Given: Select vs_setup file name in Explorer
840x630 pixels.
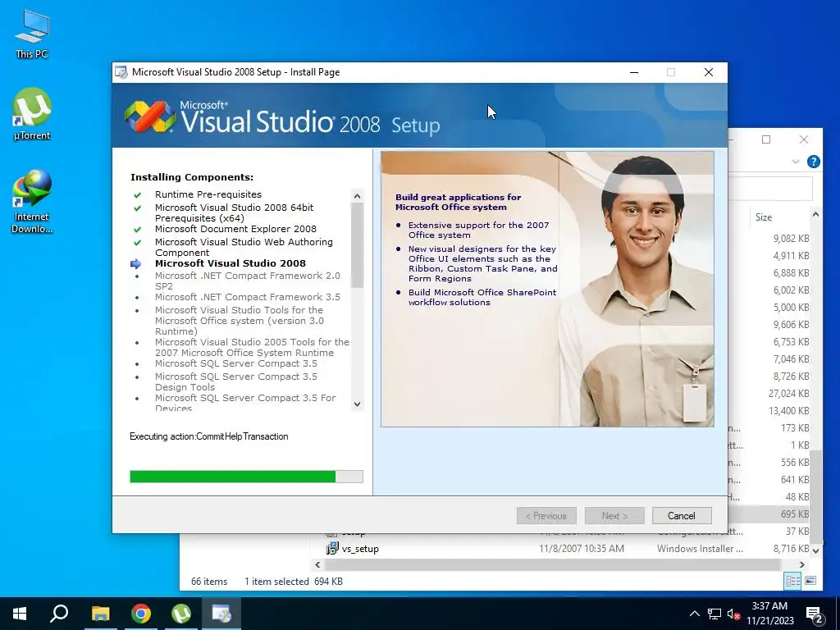Looking at the screenshot, I should (x=360, y=549).
